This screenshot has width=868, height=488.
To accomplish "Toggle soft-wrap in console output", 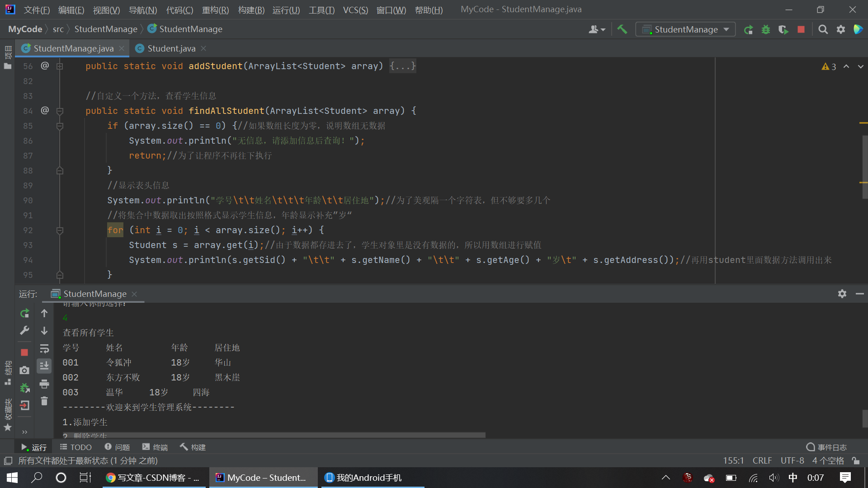I will pyautogui.click(x=44, y=348).
